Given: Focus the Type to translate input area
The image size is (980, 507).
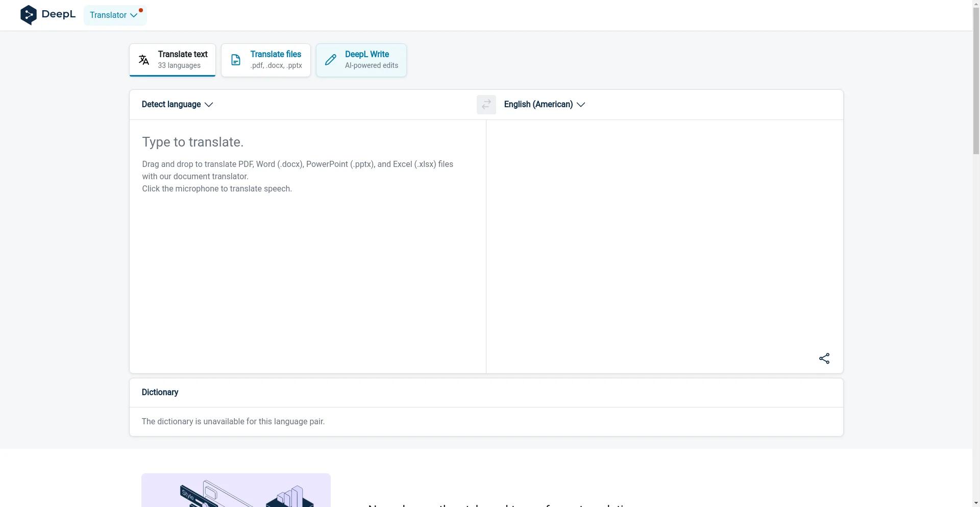Looking at the screenshot, I should coord(308,246).
